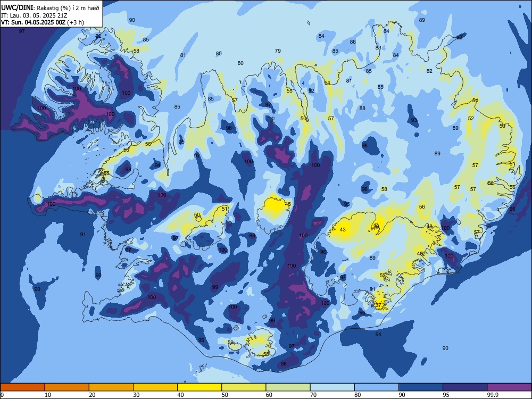Choose the 30–40 gold legend swatch
This screenshot has width=532, height=399.
point(155,387)
